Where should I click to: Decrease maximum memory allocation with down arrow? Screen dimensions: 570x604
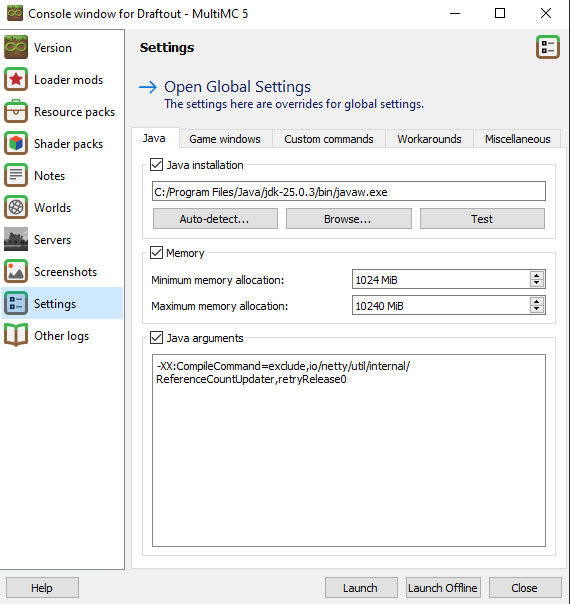536,310
